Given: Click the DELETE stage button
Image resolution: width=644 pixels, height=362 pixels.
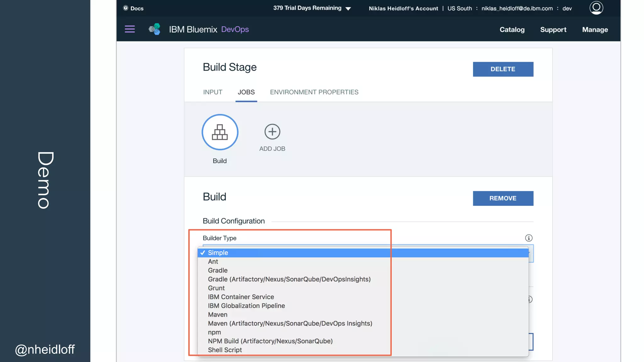Looking at the screenshot, I should click(x=503, y=69).
